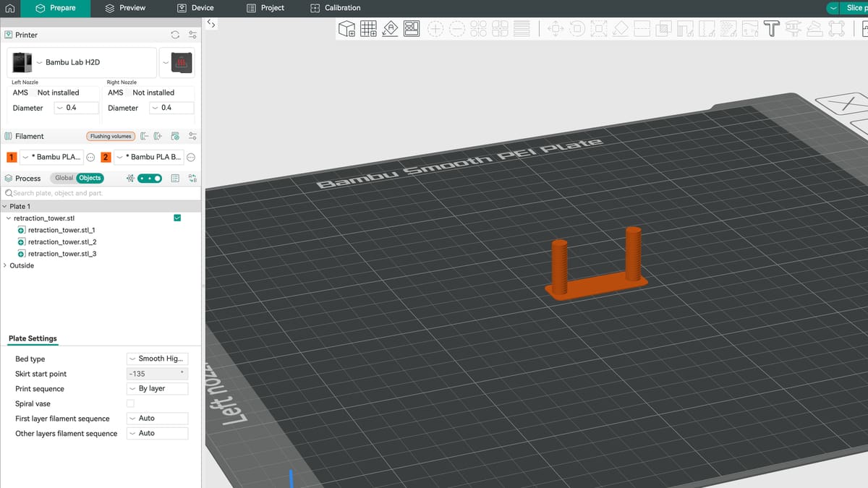Click the remove filament icon
This screenshot has height=488, width=868.
click(x=144, y=136)
